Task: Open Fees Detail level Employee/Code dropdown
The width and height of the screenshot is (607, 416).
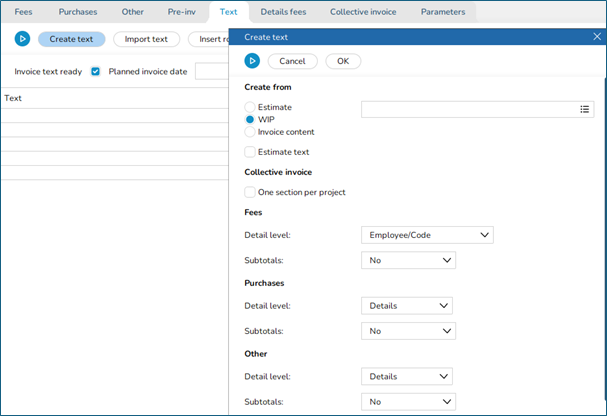Action: 427,235
